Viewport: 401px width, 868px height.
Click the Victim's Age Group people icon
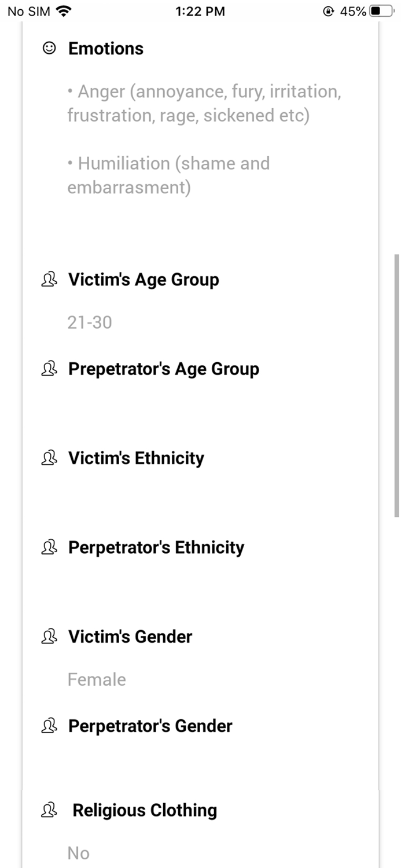point(50,279)
